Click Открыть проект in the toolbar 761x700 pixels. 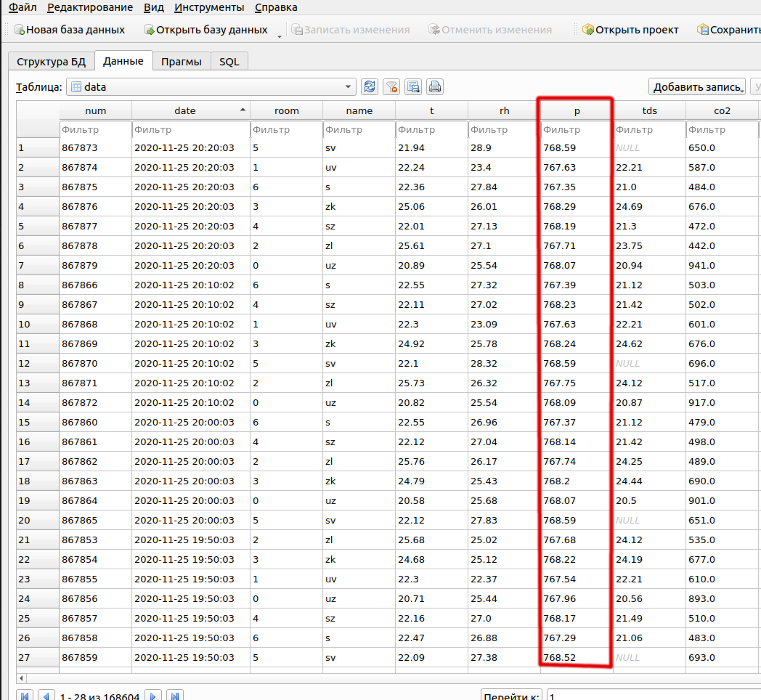(630, 30)
